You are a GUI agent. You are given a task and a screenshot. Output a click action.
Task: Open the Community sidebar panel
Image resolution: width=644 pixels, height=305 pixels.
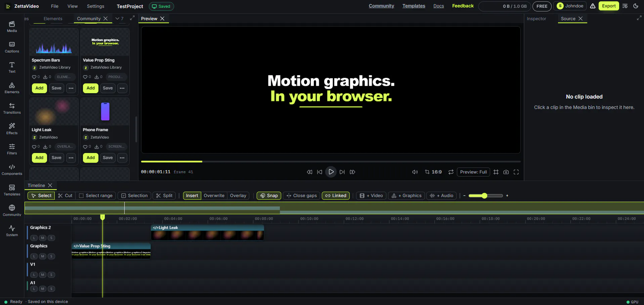coord(12,211)
